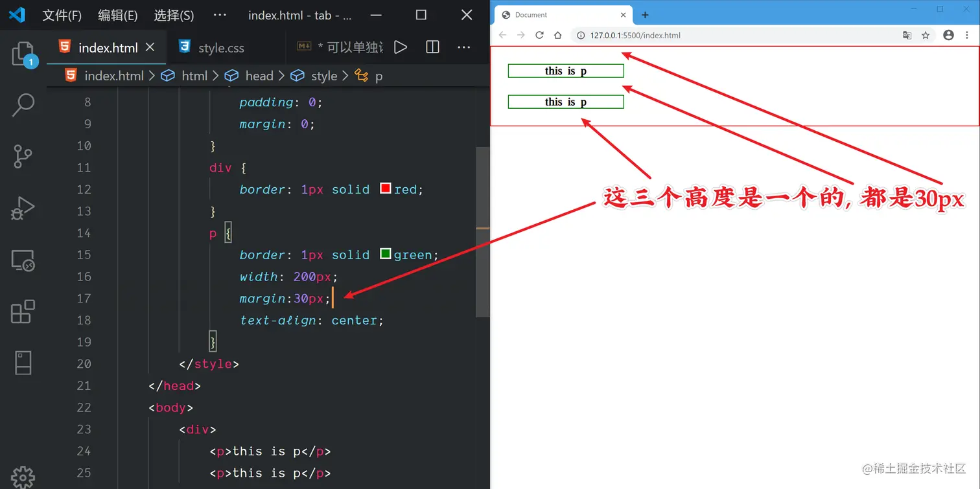Open the Source Control view

tap(23, 157)
